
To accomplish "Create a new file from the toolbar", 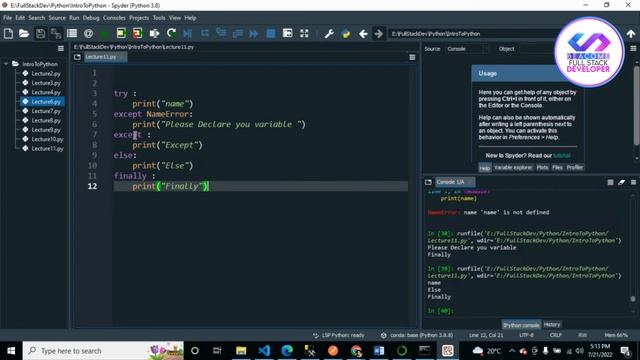I will [8, 33].
